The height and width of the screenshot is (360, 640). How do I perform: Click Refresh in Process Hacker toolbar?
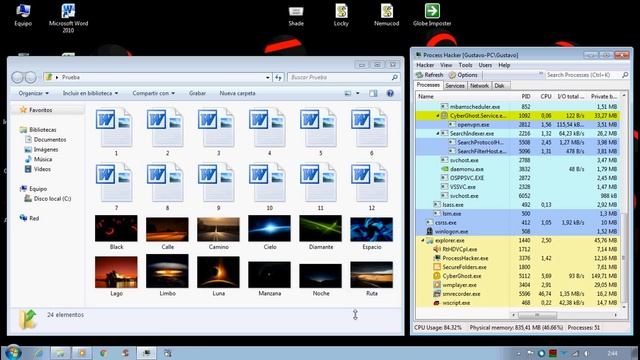point(429,75)
